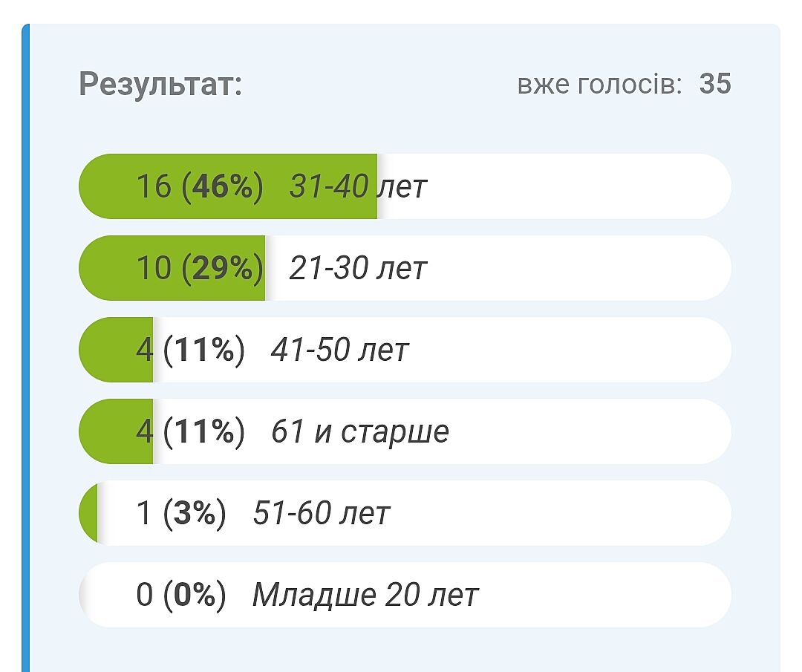Screen dimensions: 802x672
Task: Click the 0% percentage value
Action: pos(195,595)
